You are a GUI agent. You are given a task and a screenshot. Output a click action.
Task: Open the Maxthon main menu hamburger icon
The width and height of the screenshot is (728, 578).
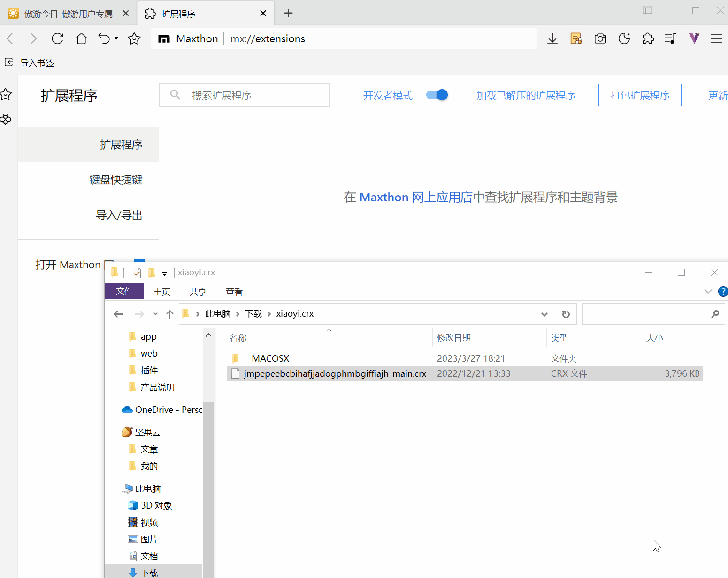pyautogui.click(x=716, y=39)
